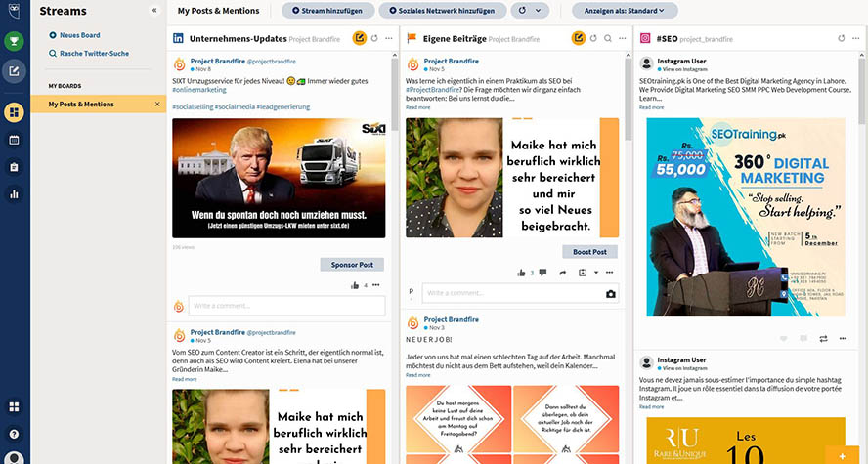Open the Help question mark icon
This screenshot has height=464, width=868.
click(x=15, y=434)
